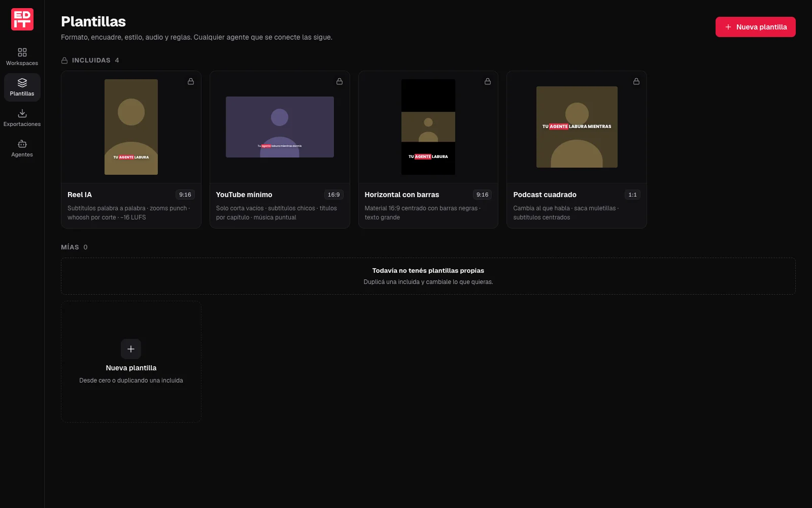
Task: Go to Exportaciones in the sidebar
Action: (22, 118)
